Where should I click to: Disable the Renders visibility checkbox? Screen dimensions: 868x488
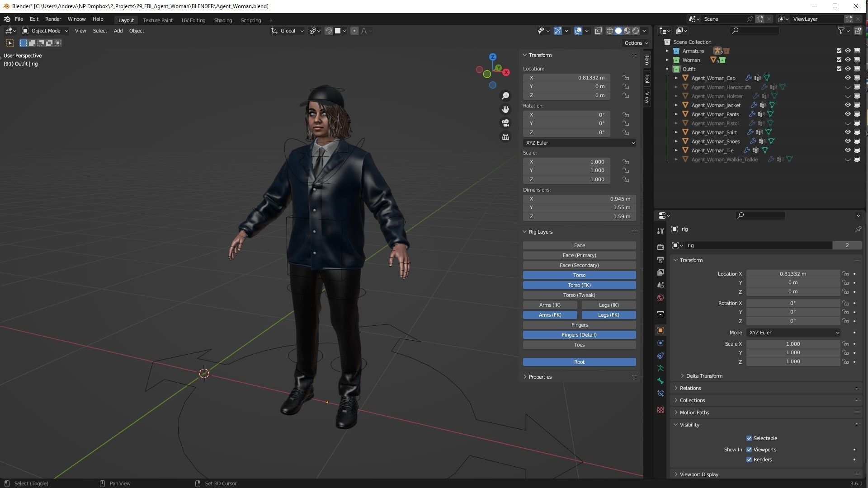click(749, 460)
